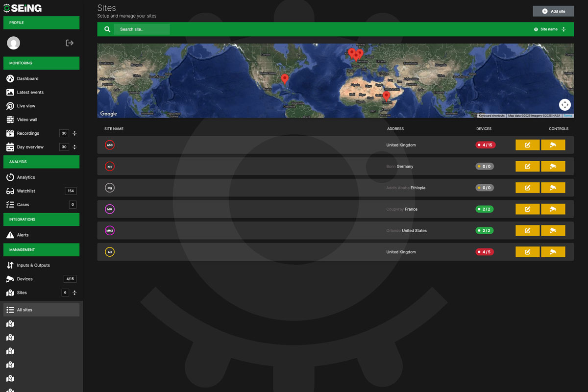Select the Video wall icon in the sidebar

(11, 119)
